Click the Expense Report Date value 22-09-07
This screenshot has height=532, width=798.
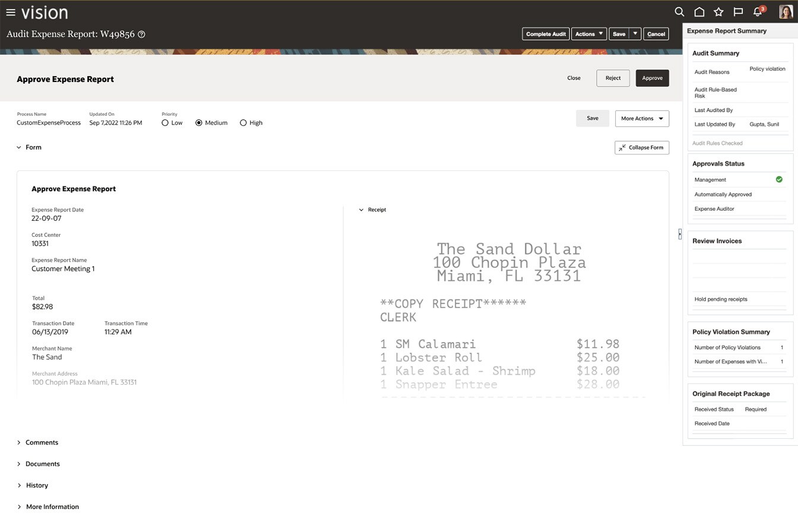click(x=46, y=218)
